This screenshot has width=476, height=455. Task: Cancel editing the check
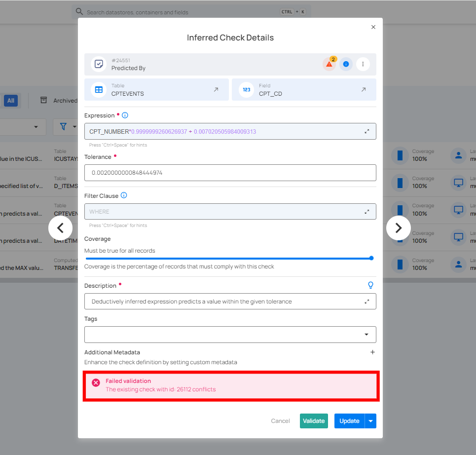tap(280, 421)
